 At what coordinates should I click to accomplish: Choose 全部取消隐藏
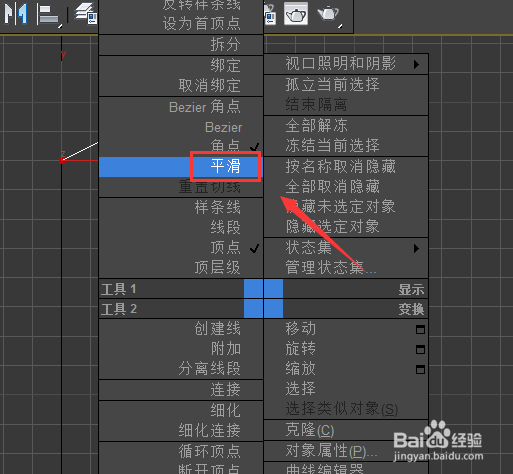click(x=332, y=187)
